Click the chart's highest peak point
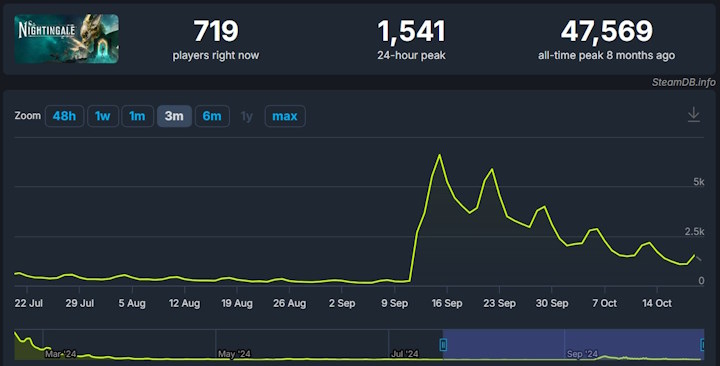The width and height of the screenshot is (720, 366). [x=439, y=155]
